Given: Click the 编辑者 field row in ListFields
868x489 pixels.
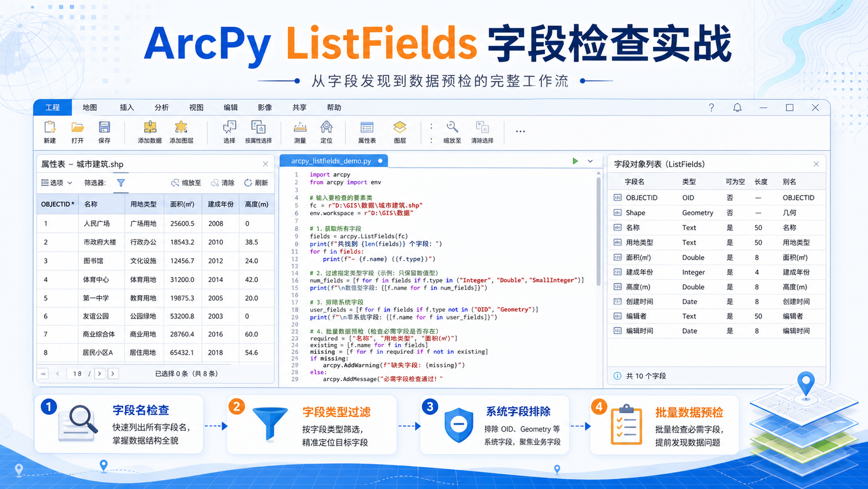Looking at the screenshot, I should click(x=716, y=316).
